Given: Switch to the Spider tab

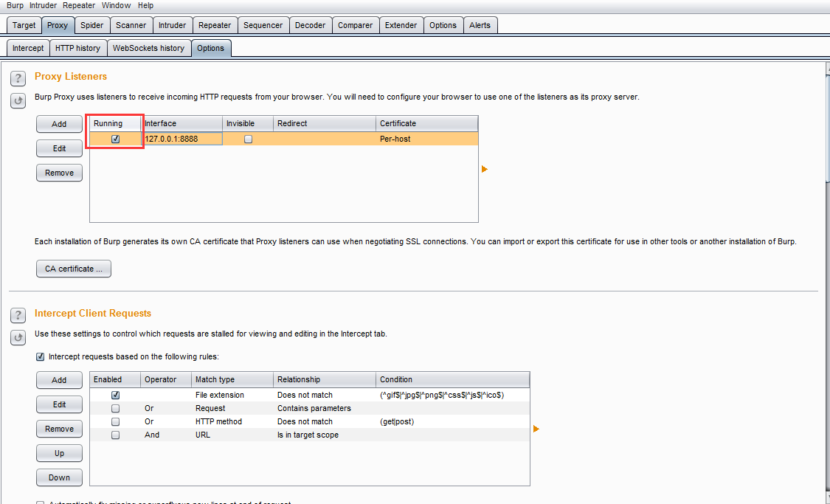Looking at the screenshot, I should click(x=92, y=25).
